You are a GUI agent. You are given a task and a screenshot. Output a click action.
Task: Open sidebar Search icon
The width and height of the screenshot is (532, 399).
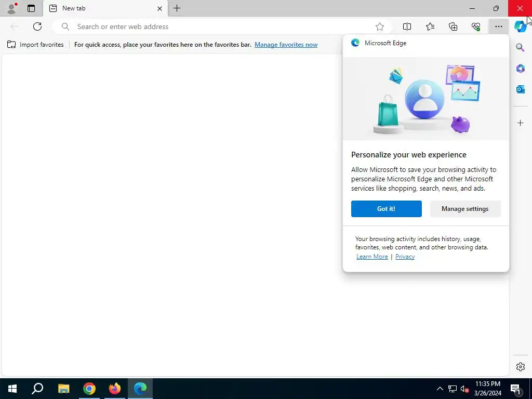tap(520, 47)
